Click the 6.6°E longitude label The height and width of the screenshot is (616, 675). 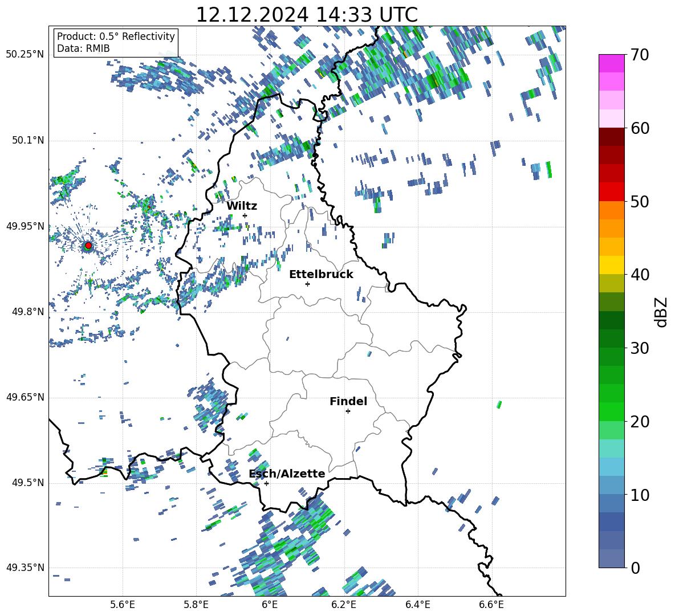pos(491,605)
